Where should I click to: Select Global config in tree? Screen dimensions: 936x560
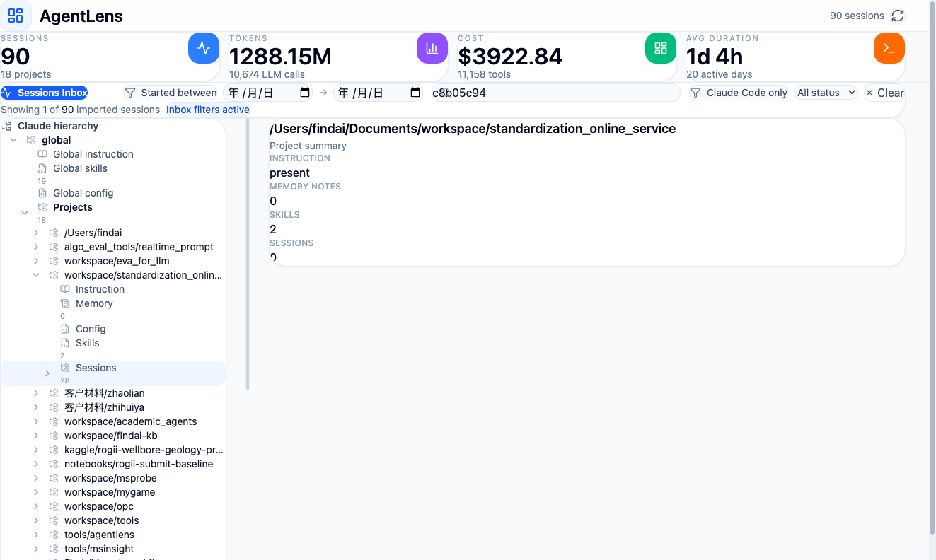coord(83,193)
